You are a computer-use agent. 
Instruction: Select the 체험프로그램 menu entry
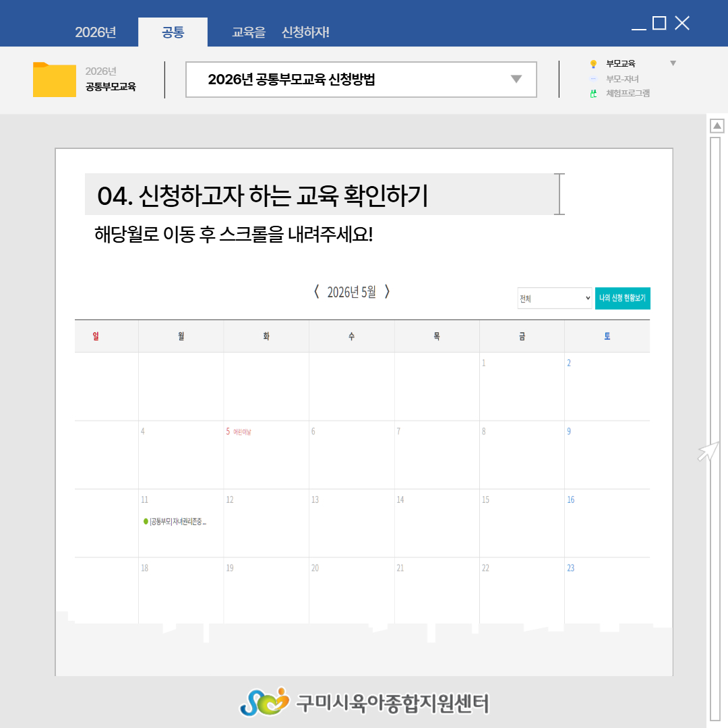[x=628, y=94]
